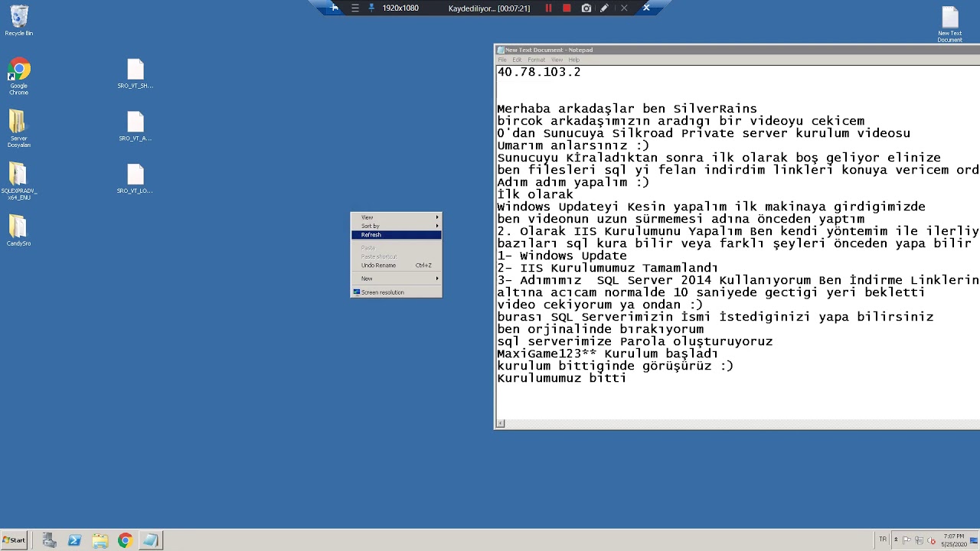Stop the recording with red square
This screenshot has width=980, height=551.
[x=567, y=8]
